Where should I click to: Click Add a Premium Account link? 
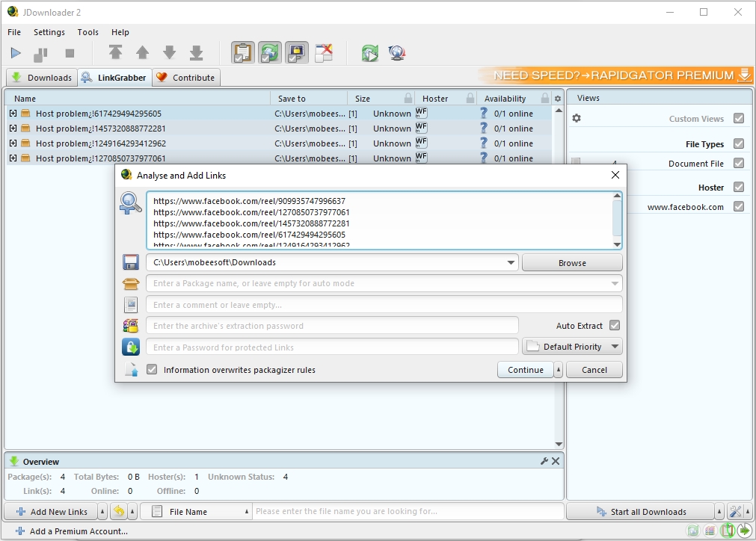tap(71, 531)
